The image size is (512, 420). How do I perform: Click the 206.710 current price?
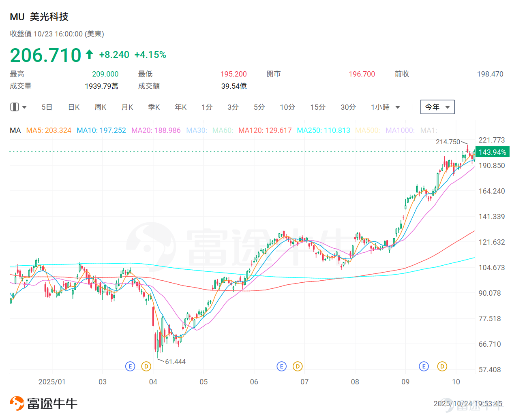(x=46, y=55)
